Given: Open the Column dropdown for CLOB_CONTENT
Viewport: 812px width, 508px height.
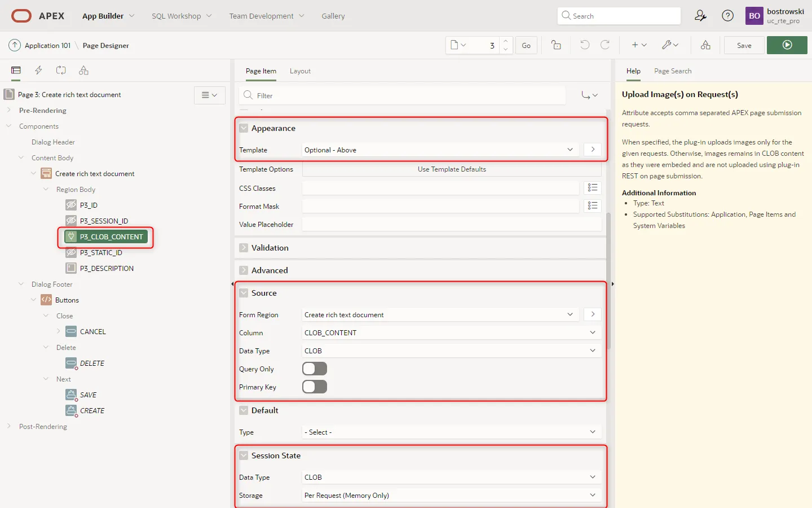Looking at the screenshot, I should click(451, 332).
